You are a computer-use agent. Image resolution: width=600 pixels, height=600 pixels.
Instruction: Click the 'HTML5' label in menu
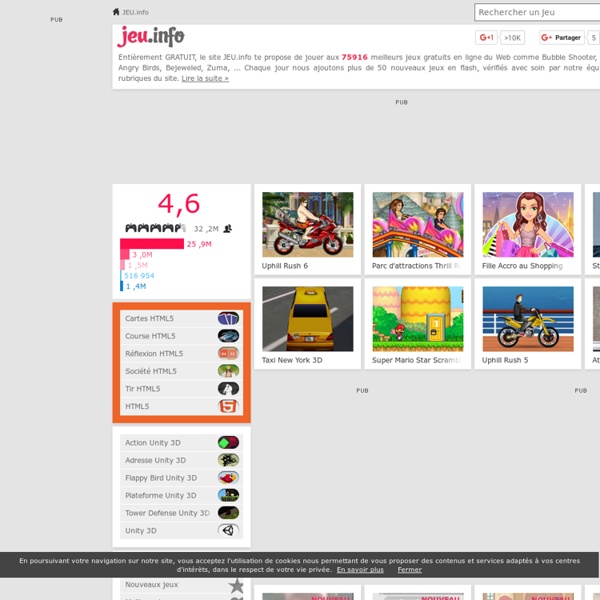(137, 406)
